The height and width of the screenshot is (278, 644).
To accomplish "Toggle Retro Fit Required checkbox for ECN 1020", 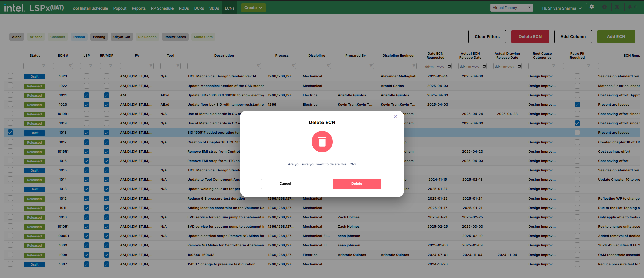I will point(577,105).
